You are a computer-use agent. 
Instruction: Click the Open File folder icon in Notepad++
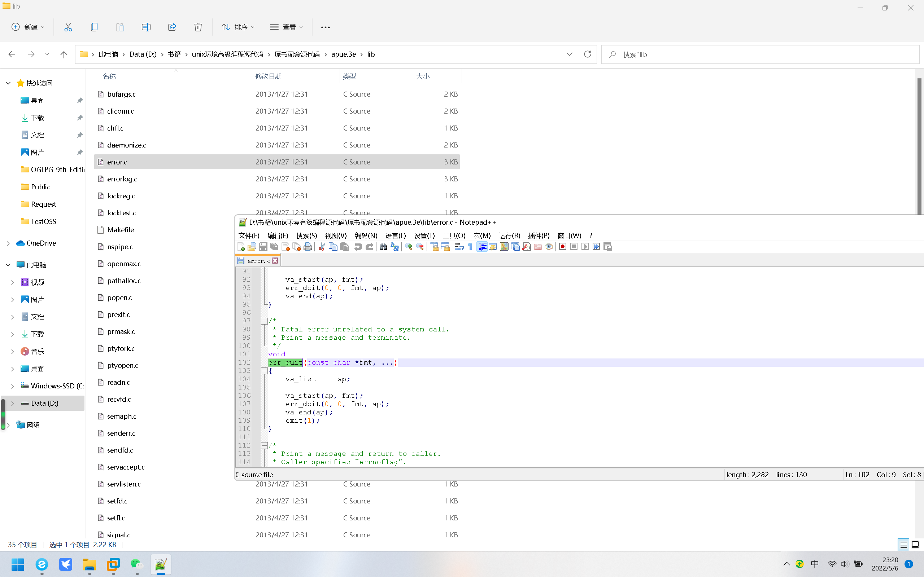coord(252,247)
